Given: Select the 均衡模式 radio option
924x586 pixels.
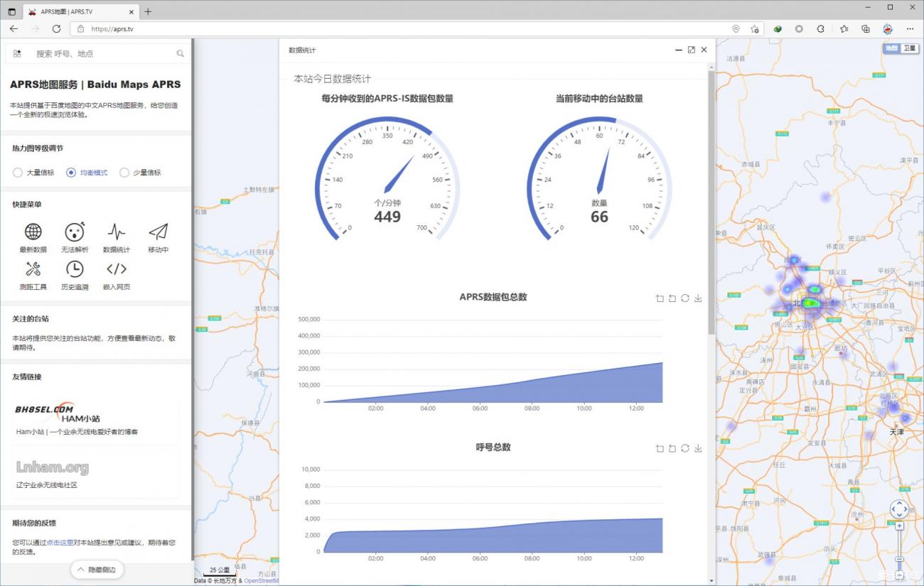Looking at the screenshot, I should (71, 173).
